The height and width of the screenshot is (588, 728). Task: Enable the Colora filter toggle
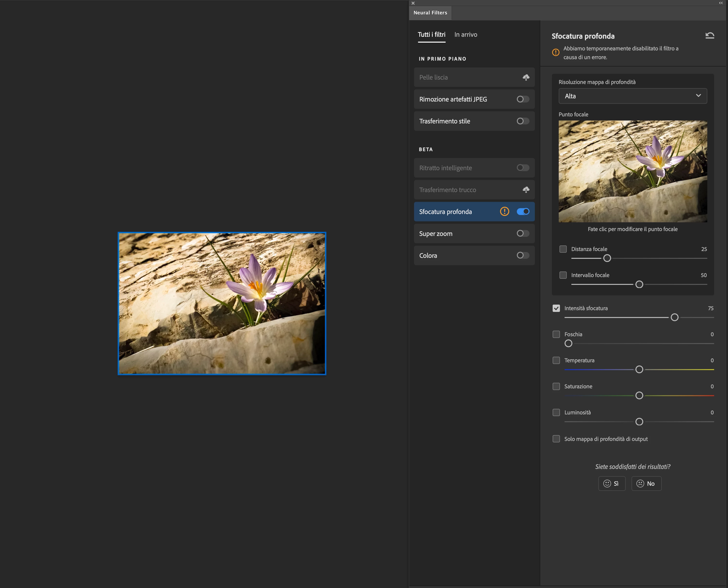coord(523,255)
